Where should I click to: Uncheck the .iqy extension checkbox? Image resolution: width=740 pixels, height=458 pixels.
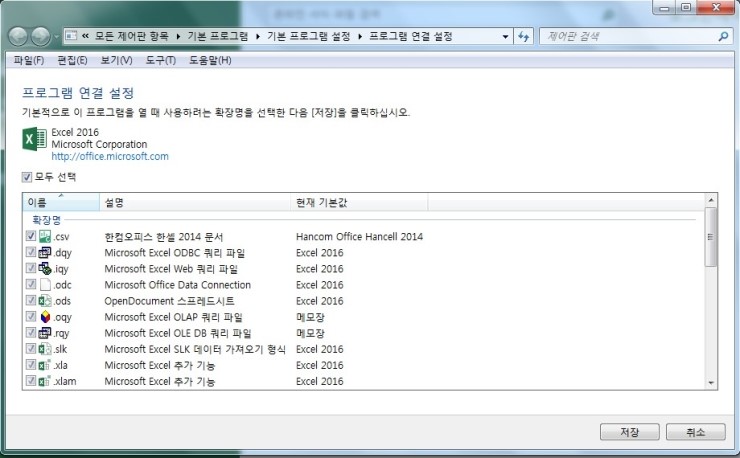(31, 268)
